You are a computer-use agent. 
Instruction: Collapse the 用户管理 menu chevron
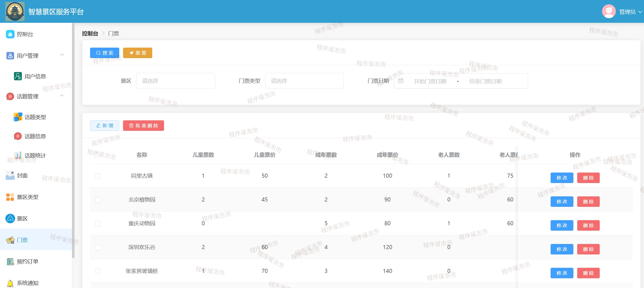tap(62, 55)
